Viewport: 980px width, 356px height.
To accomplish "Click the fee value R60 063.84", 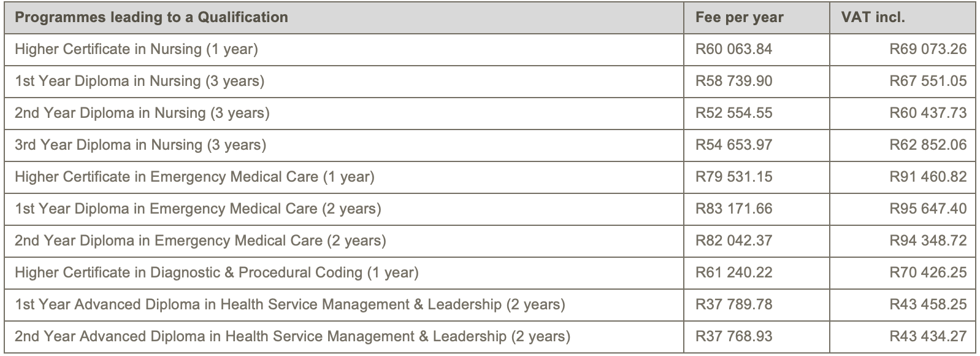I will point(733,49).
